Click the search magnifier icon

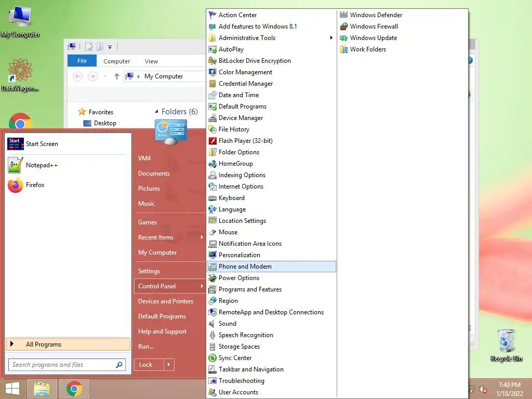(x=119, y=365)
